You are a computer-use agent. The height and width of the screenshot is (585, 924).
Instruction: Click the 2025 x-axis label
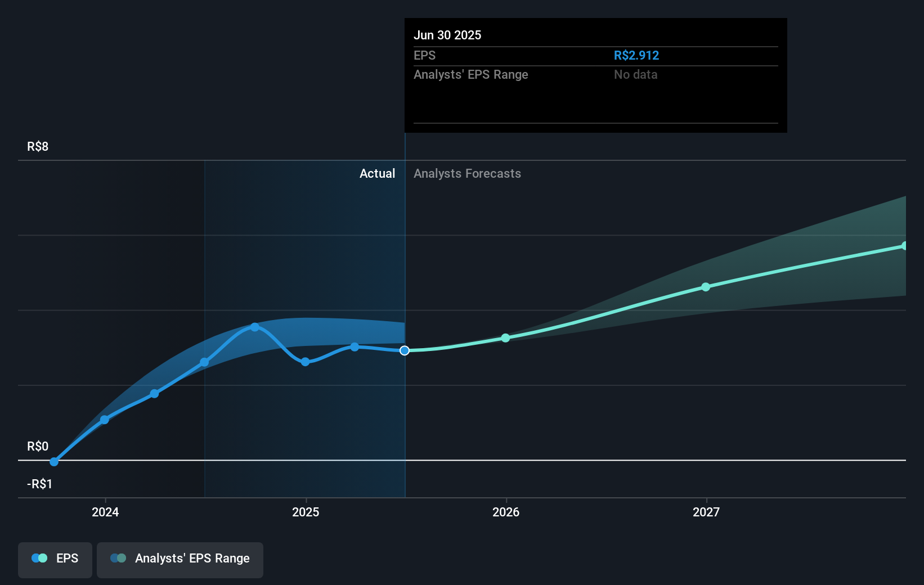point(306,512)
